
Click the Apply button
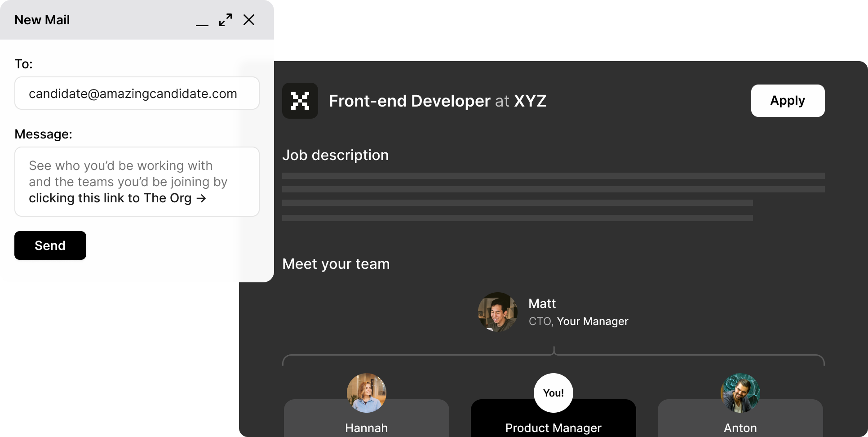coord(788,101)
